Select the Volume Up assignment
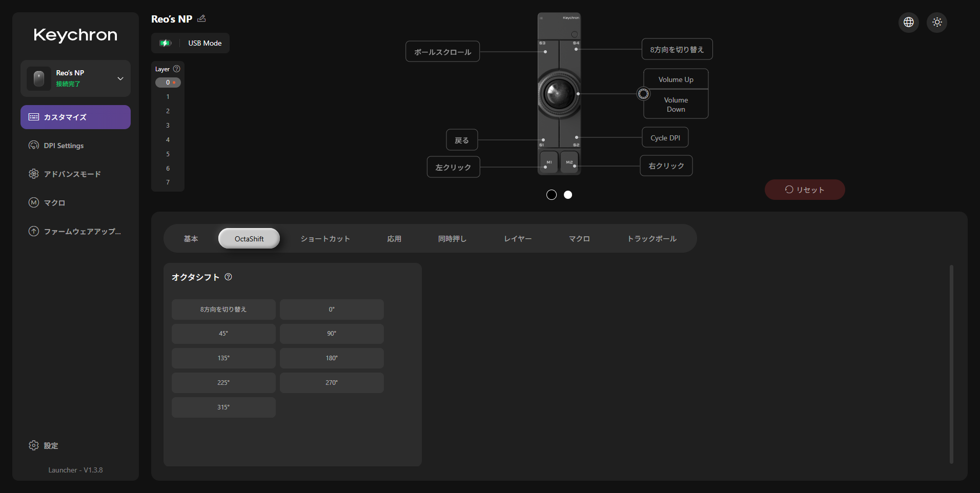980x493 pixels. [676, 79]
